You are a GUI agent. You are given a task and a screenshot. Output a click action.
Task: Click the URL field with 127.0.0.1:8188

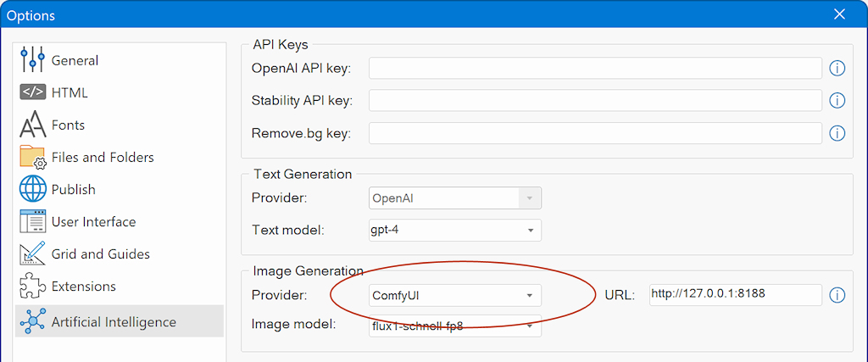pyautogui.click(x=736, y=295)
